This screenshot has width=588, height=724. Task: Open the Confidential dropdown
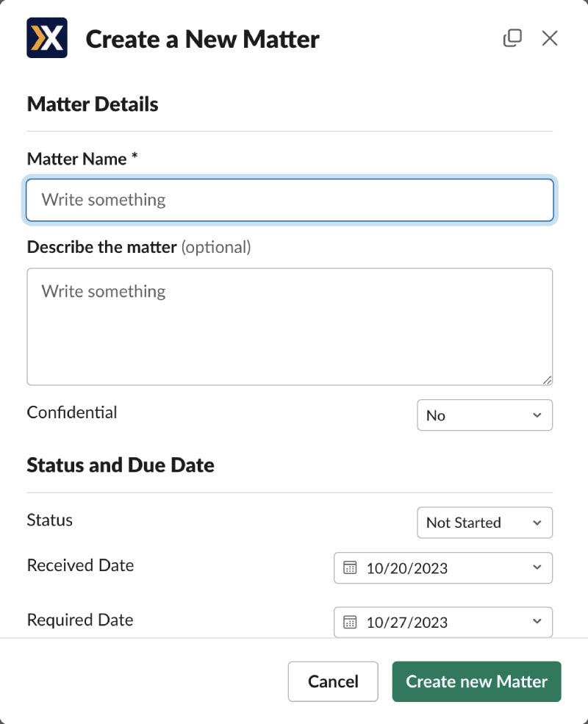(x=484, y=415)
